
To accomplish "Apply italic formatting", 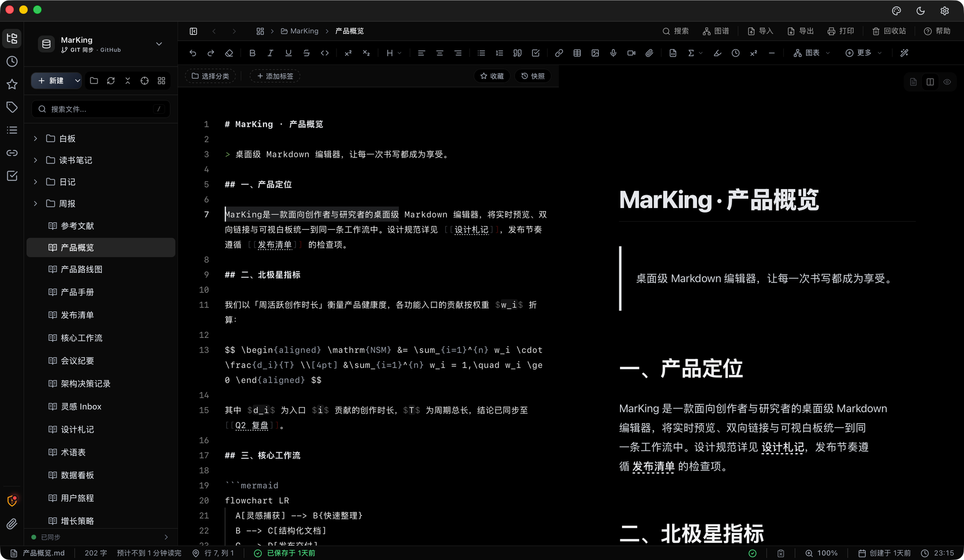I will (x=270, y=53).
